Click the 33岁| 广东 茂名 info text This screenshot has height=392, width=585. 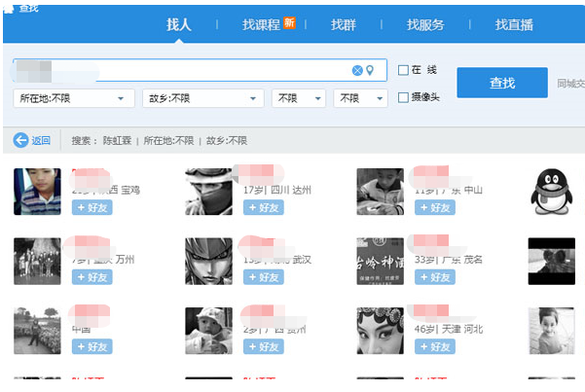[449, 260]
